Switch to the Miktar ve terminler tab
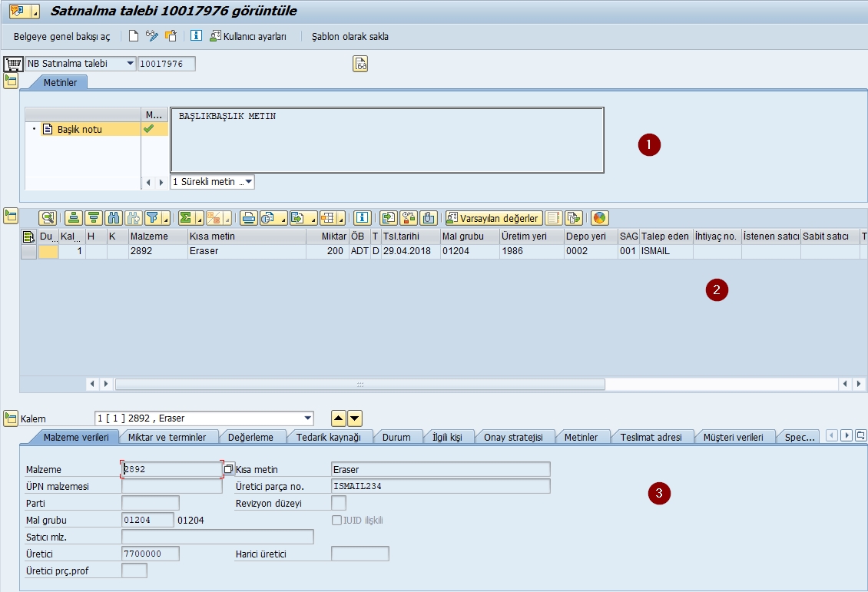Image resolution: width=868 pixels, height=592 pixels. click(x=168, y=437)
